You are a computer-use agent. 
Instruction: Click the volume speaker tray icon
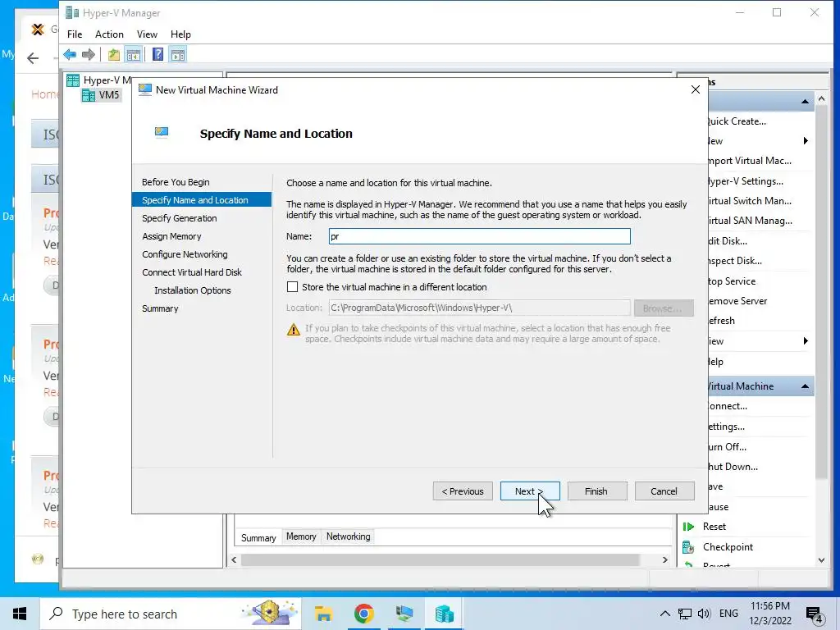coord(703,614)
